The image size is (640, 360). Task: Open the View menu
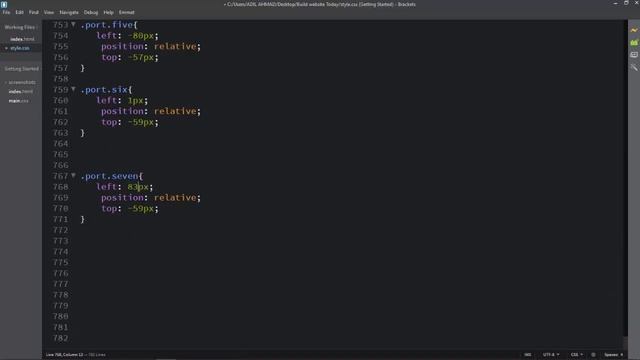(49, 12)
